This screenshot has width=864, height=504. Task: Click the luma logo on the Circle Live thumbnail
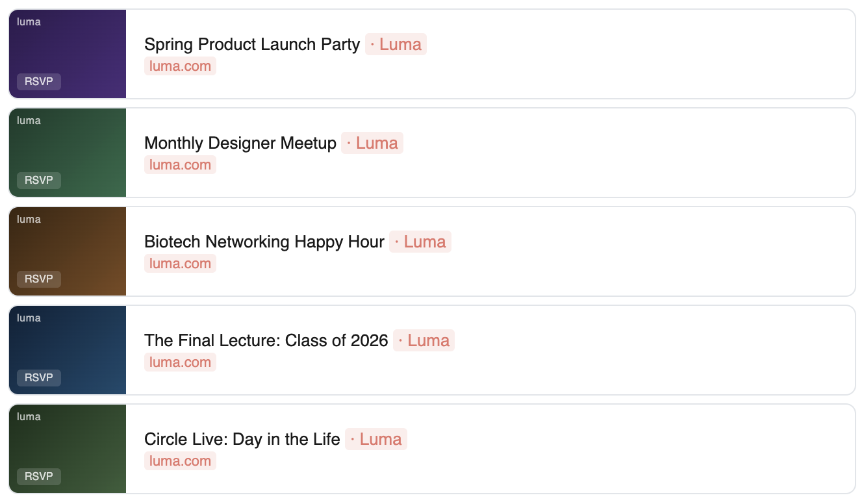coord(29,417)
